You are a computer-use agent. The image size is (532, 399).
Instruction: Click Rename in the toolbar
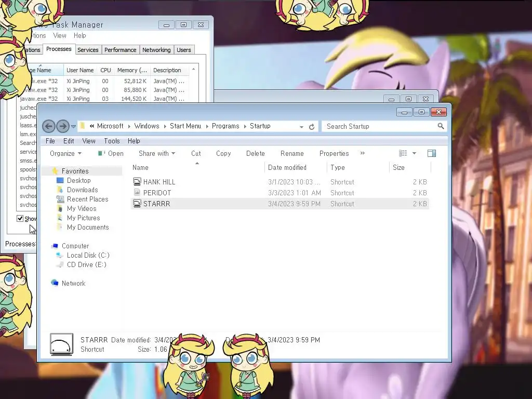coord(292,153)
